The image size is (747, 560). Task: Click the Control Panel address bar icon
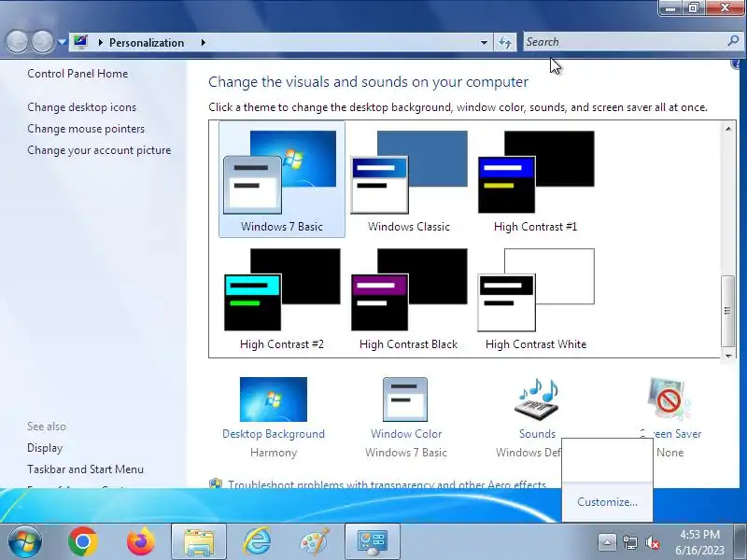click(x=80, y=42)
